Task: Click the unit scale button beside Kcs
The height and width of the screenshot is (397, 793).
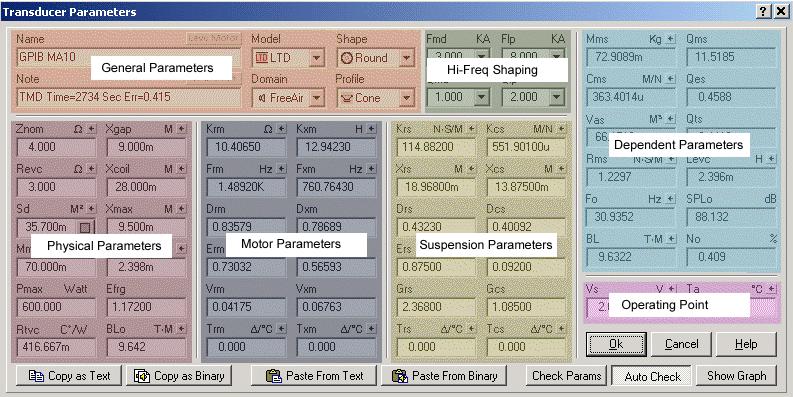Action: click(x=561, y=129)
